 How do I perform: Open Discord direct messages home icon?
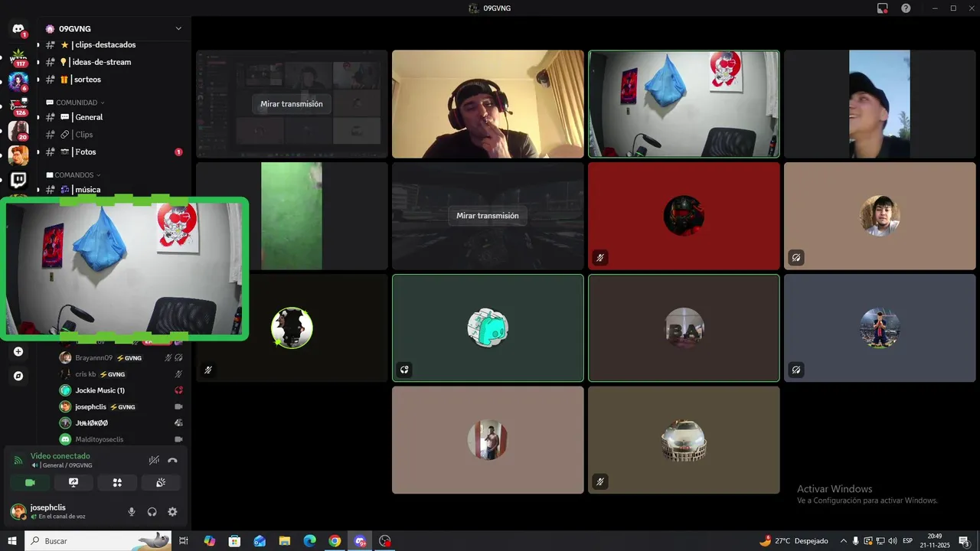(18, 29)
